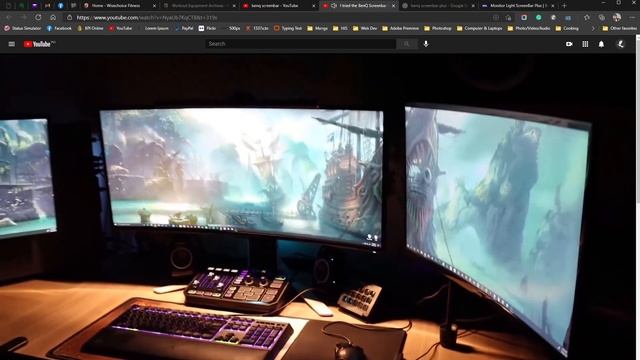
Task: Open browser favorites star icon
Action: tap(587, 18)
